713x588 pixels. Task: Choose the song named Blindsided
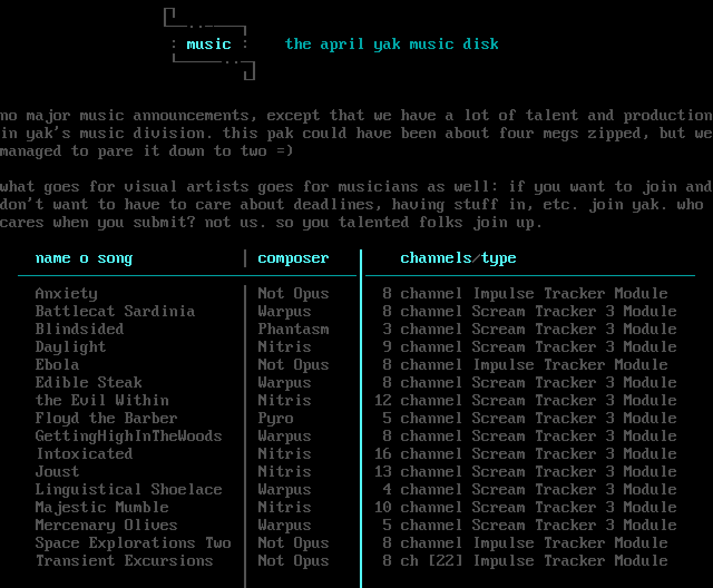click(80, 329)
